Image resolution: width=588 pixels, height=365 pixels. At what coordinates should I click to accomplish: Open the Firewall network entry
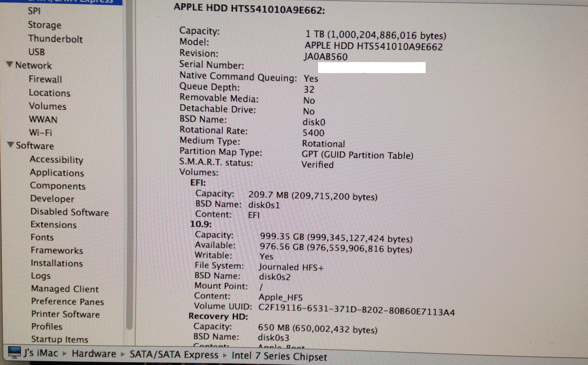coord(45,79)
